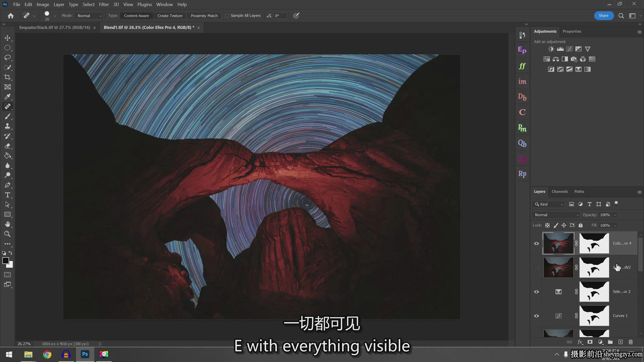This screenshot has height=362, width=644.
Task: Switch to the Paths tab
Action: click(x=579, y=191)
